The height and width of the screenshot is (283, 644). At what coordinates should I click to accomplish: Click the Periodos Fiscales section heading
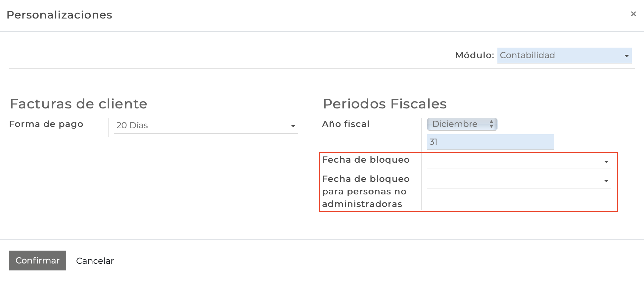tap(385, 104)
